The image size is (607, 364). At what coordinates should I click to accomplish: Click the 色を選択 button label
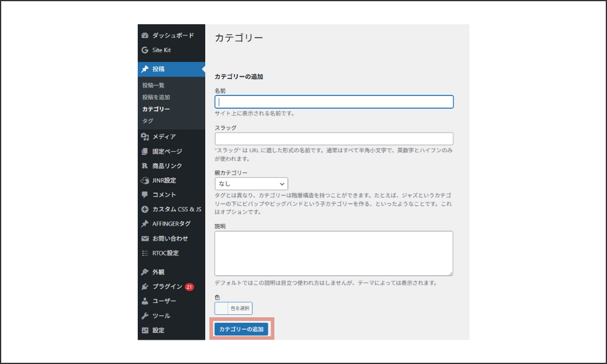tap(240, 308)
